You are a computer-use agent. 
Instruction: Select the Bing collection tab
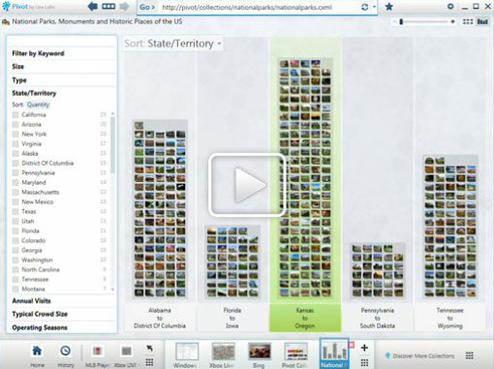click(259, 355)
